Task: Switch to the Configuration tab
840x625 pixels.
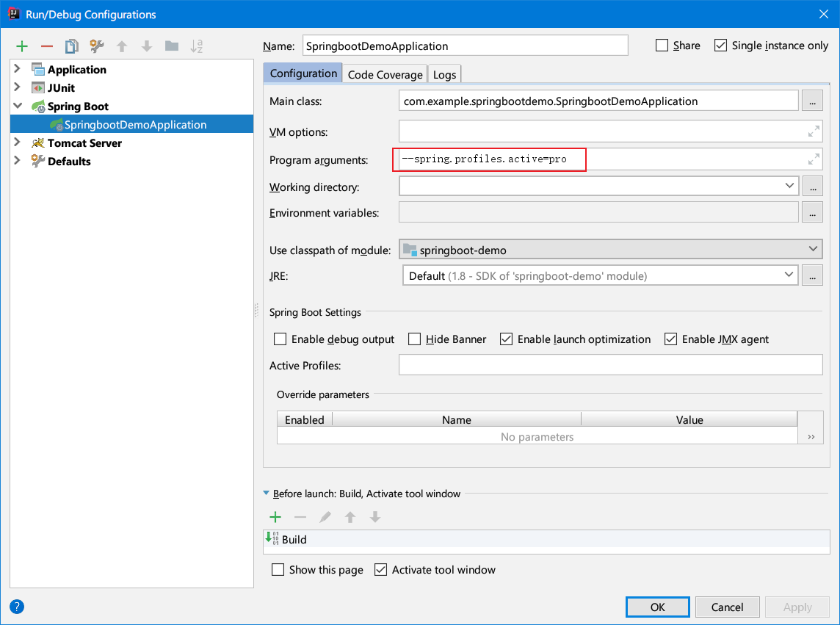Action: click(x=303, y=73)
